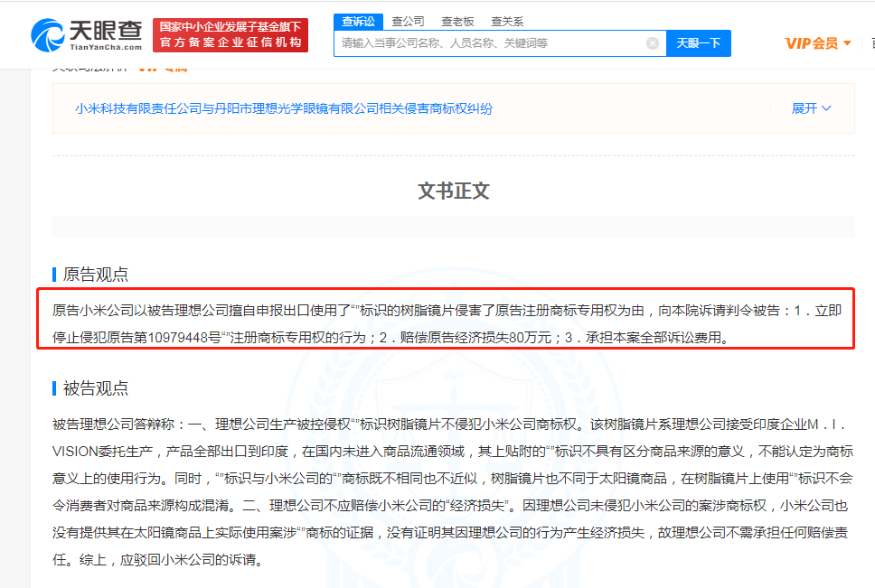Screen dimensions: 875x588
Task: Open the VIP会员 dropdown menu
Action: (817, 43)
